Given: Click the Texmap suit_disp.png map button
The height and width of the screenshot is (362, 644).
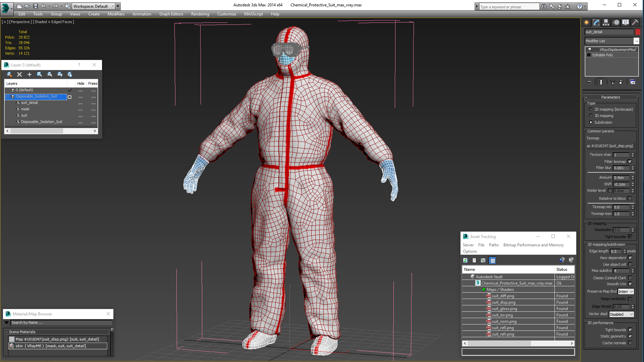Looking at the screenshot, I should (610, 146).
